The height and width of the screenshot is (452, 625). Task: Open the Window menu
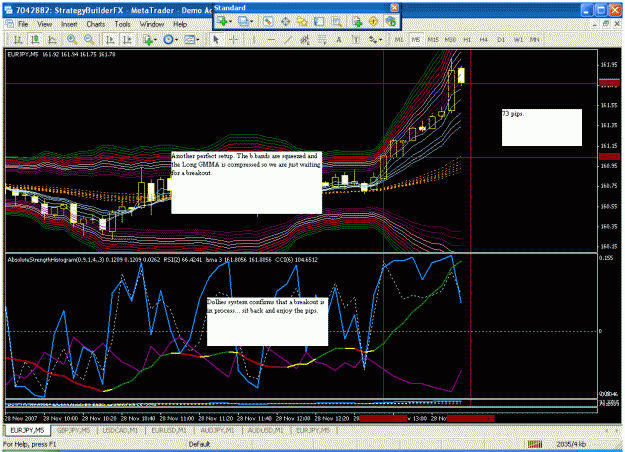pyautogui.click(x=151, y=24)
